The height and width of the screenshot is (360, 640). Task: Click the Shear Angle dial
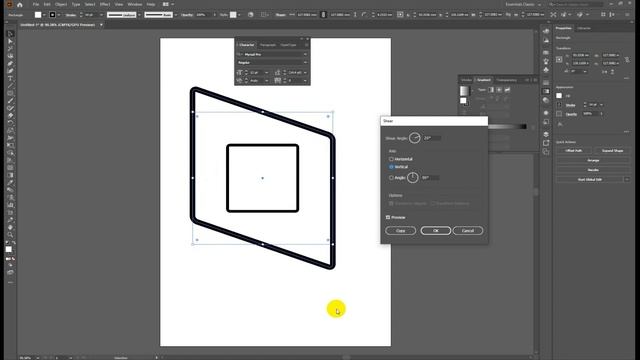tap(415, 138)
